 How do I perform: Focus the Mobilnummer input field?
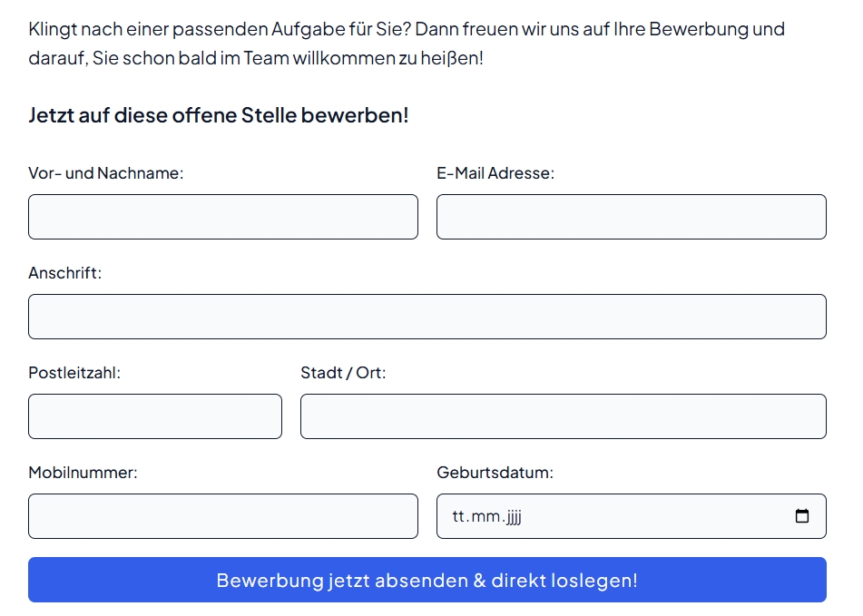(x=223, y=516)
